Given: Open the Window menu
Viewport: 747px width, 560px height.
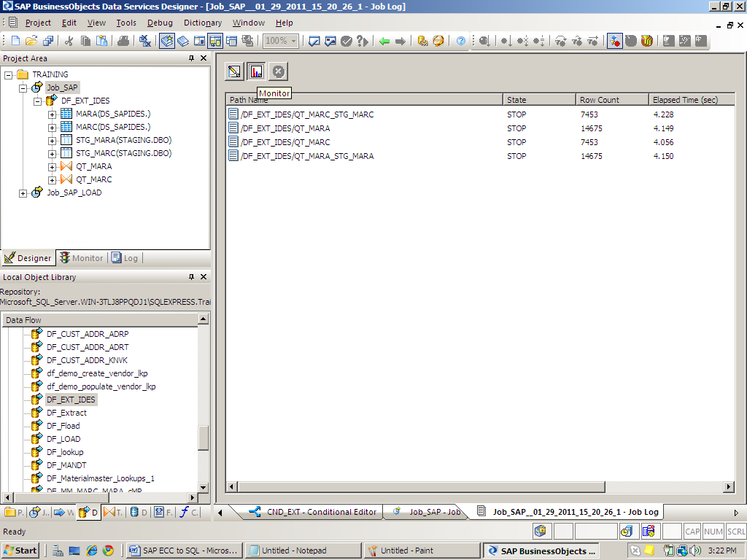Looking at the screenshot, I should click(249, 23).
